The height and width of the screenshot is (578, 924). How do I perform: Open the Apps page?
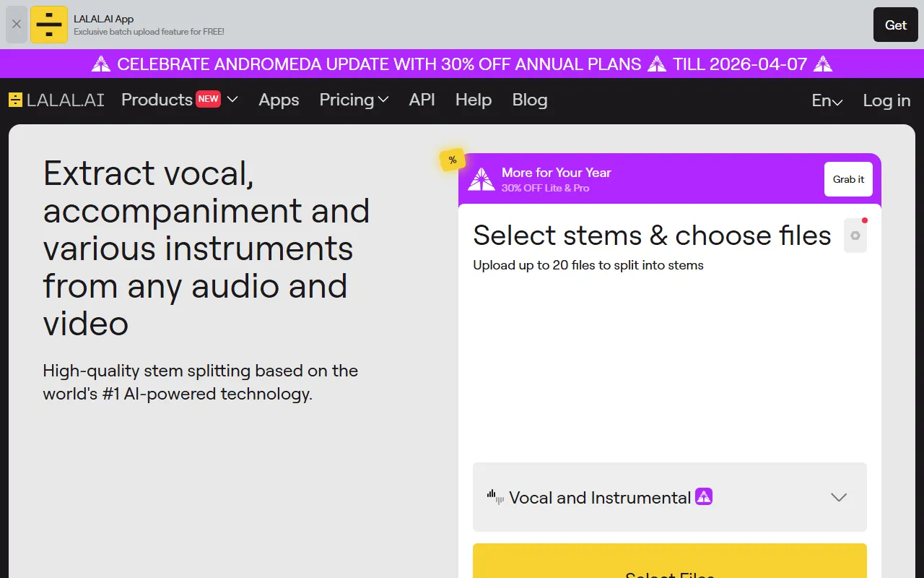pyautogui.click(x=279, y=100)
